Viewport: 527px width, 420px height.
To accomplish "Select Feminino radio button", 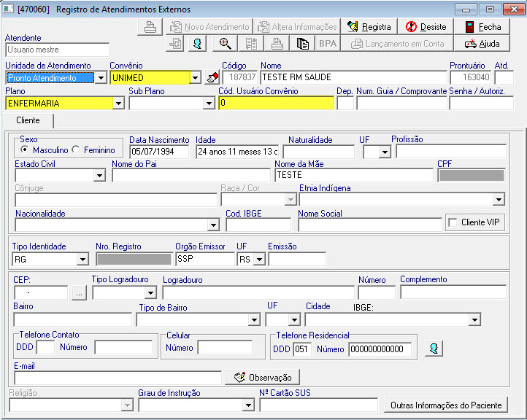I will [76, 149].
